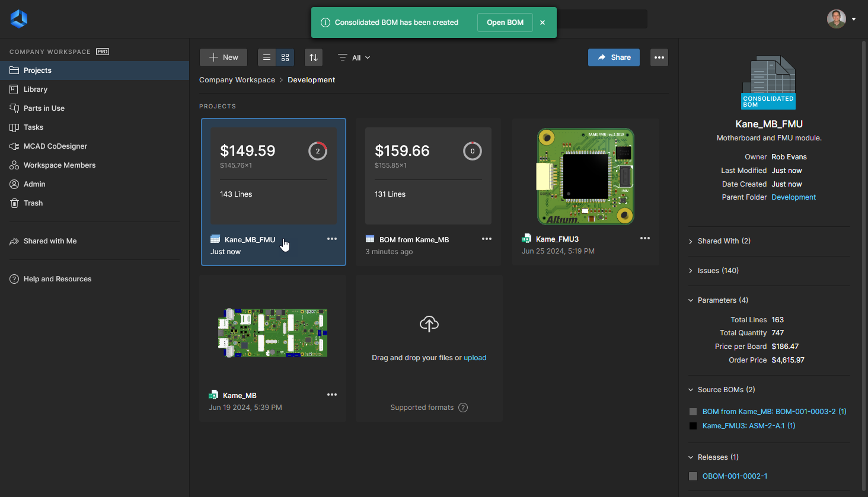Click the user profile avatar
The height and width of the screenshot is (497, 868).
click(837, 19)
